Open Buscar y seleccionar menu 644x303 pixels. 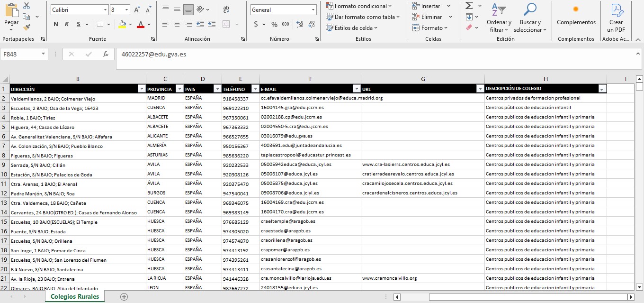[x=530, y=18]
